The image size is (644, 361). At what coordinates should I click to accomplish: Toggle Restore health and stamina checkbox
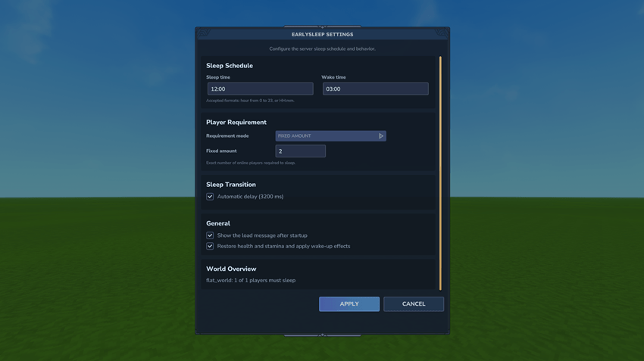pyautogui.click(x=210, y=246)
